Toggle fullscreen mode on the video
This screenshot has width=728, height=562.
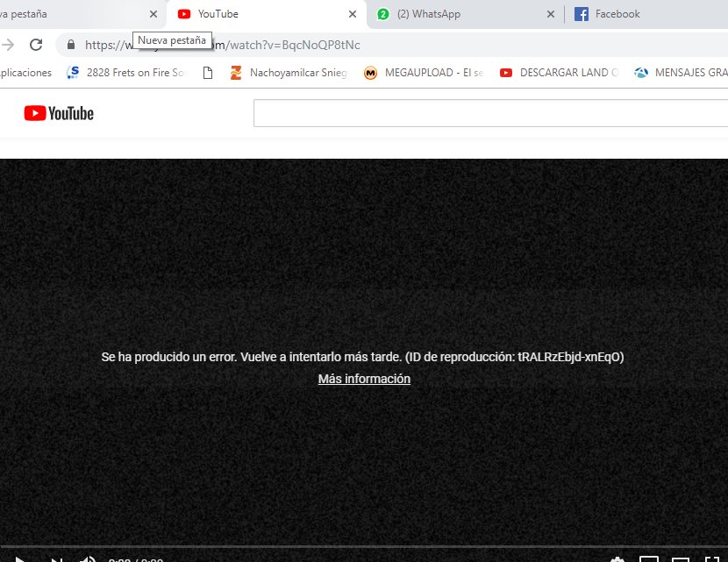tap(715, 558)
